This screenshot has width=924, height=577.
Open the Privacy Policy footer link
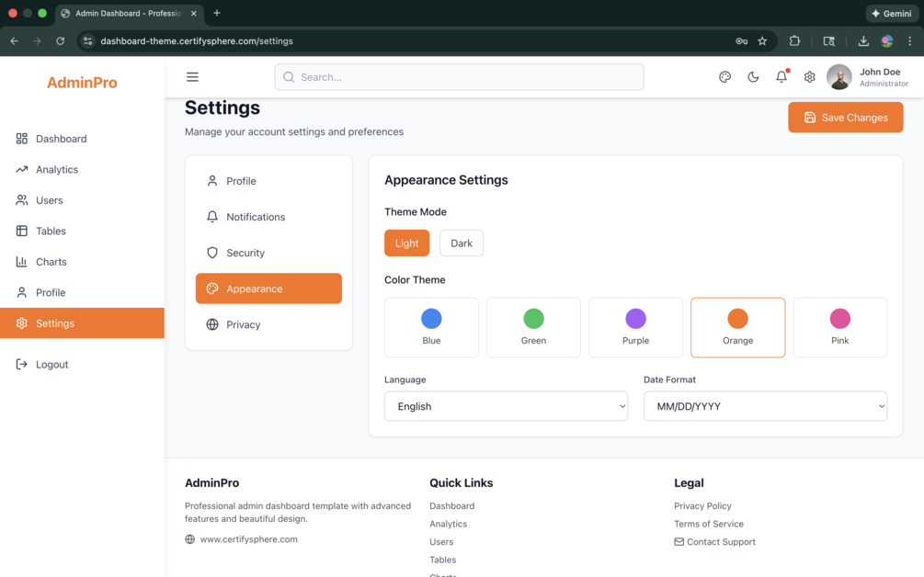point(702,506)
